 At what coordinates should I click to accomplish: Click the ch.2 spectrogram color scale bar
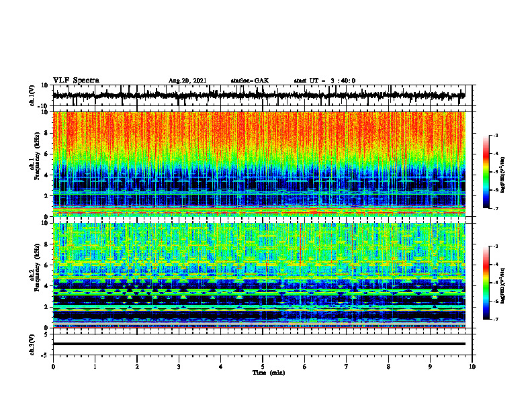(x=486, y=283)
